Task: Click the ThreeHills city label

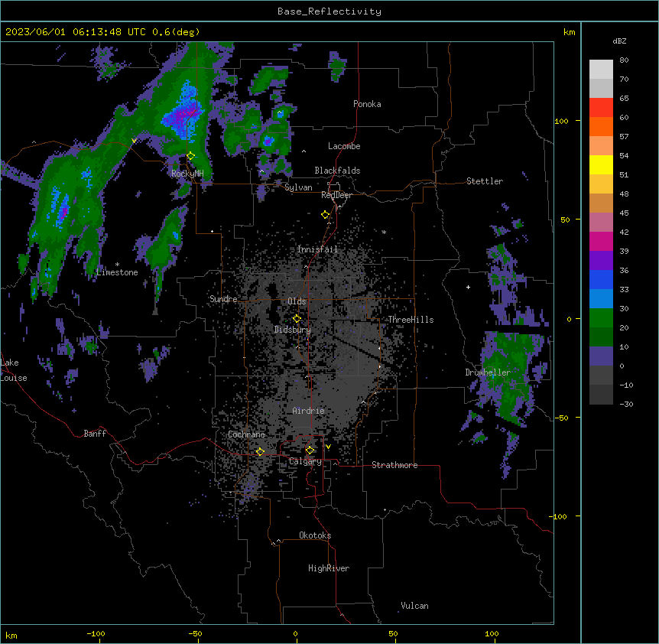Action: pyautogui.click(x=411, y=320)
